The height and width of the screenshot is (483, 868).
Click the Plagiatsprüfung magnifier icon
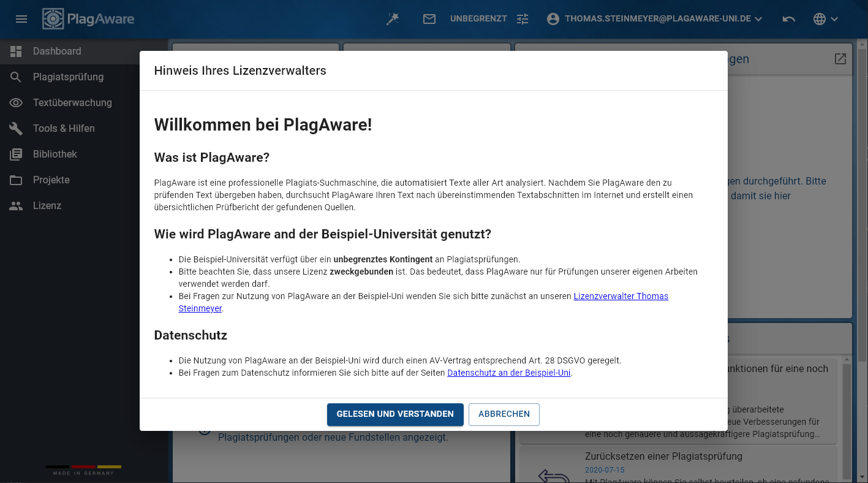pyautogui.click(x=16, y=77)
